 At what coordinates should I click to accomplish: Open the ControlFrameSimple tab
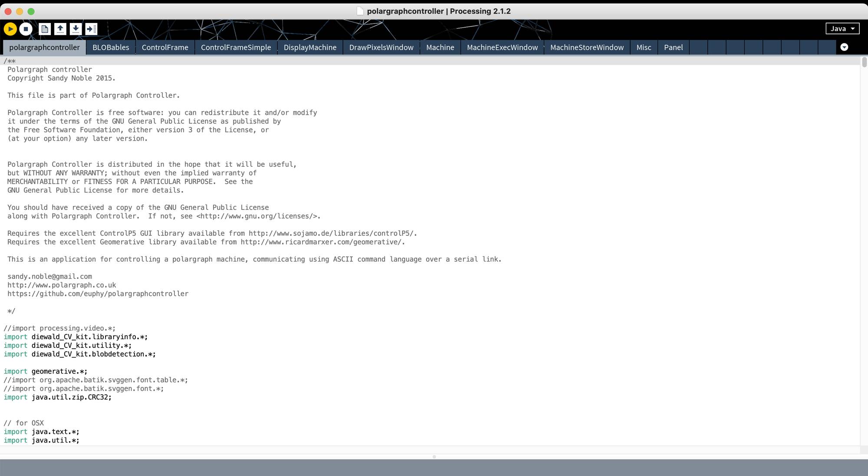[236, 47]
